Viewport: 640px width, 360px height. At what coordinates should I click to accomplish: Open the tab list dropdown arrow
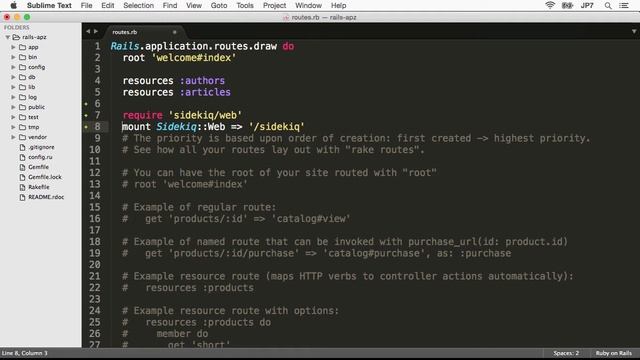[x=633, y=31]
